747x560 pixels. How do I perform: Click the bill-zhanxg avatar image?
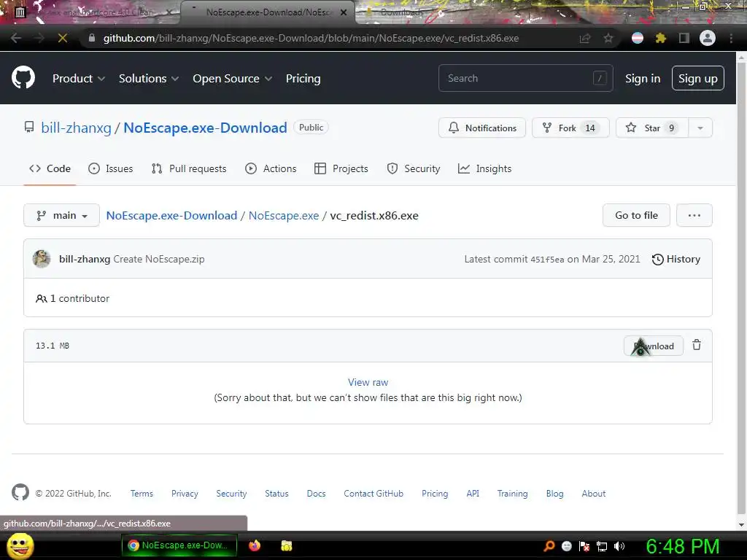pos(42,259)
